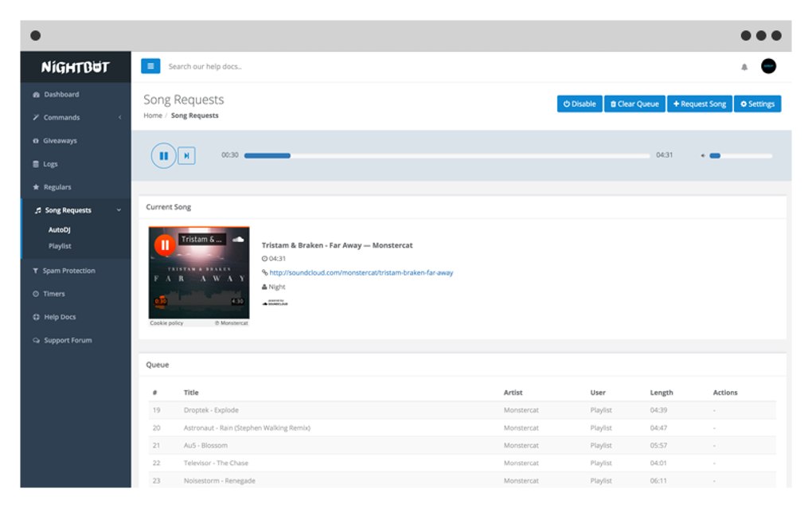
Task: Collapse the Song Requests sidebar menu
Action: coord(76,210)
